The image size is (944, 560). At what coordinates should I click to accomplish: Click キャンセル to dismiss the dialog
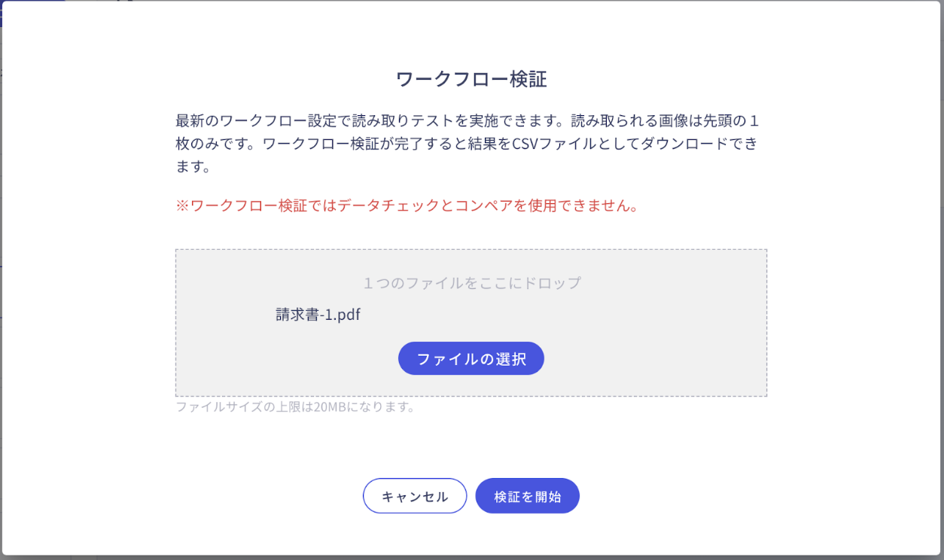(x=415, y=495)
